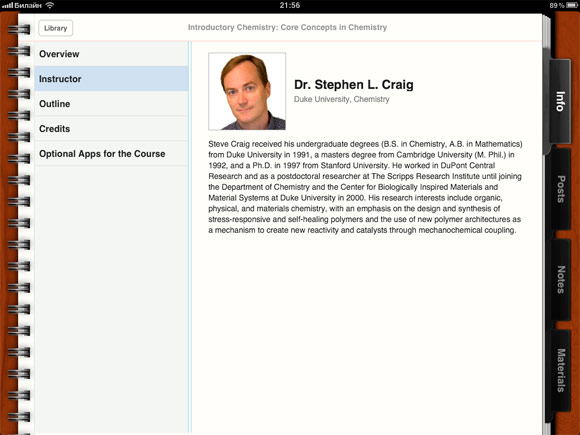Viewport: 580px width, 435px height.
Task: Open the Notes side tab
Action: pyautogui.click(x=561, y=280)
